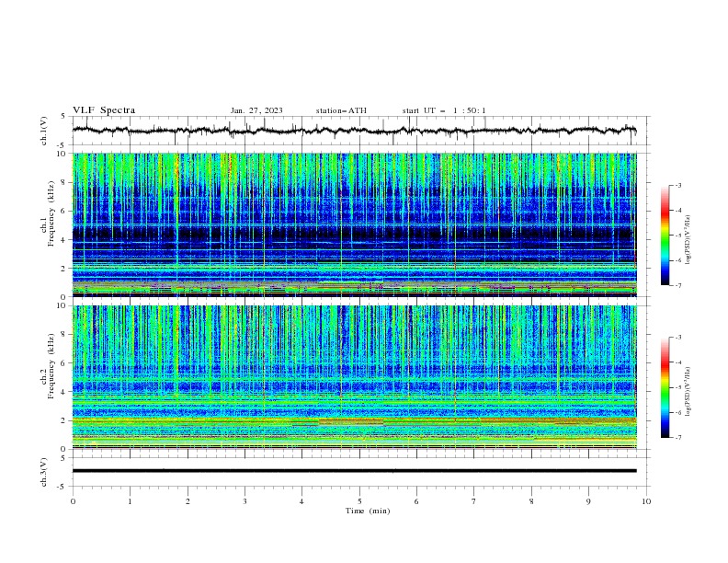Viewport: 728px width, 563px height.
Task: Click the "5" tick on the time axis
Action: click(x=359, y=501)
